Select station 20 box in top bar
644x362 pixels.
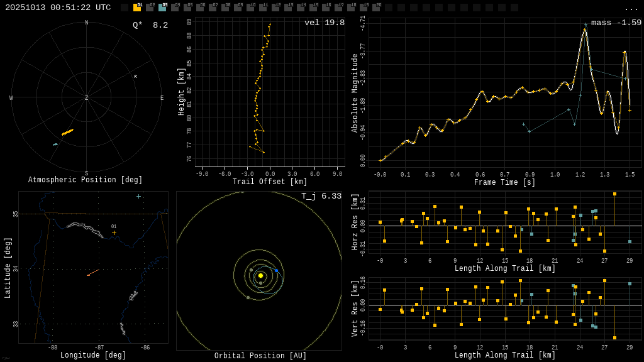pos(376,8)
